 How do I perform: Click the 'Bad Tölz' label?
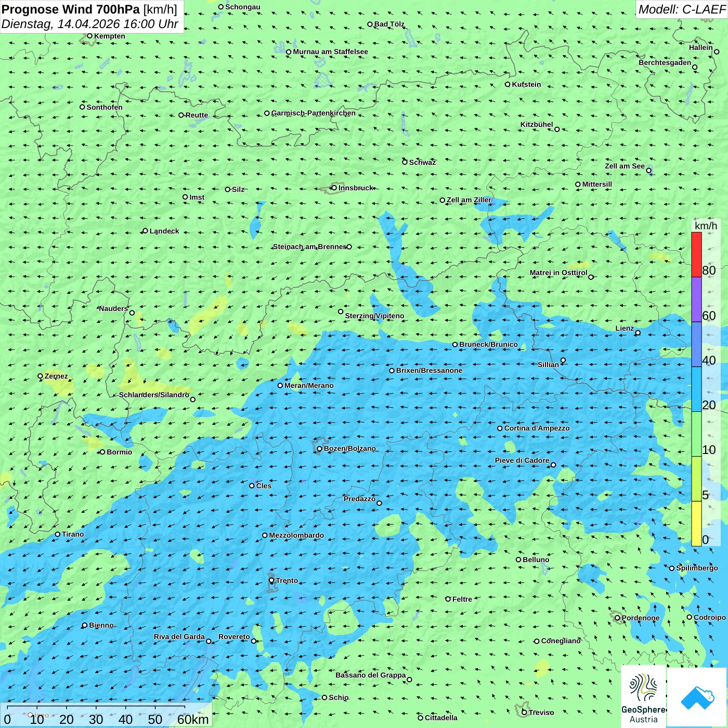389,24
